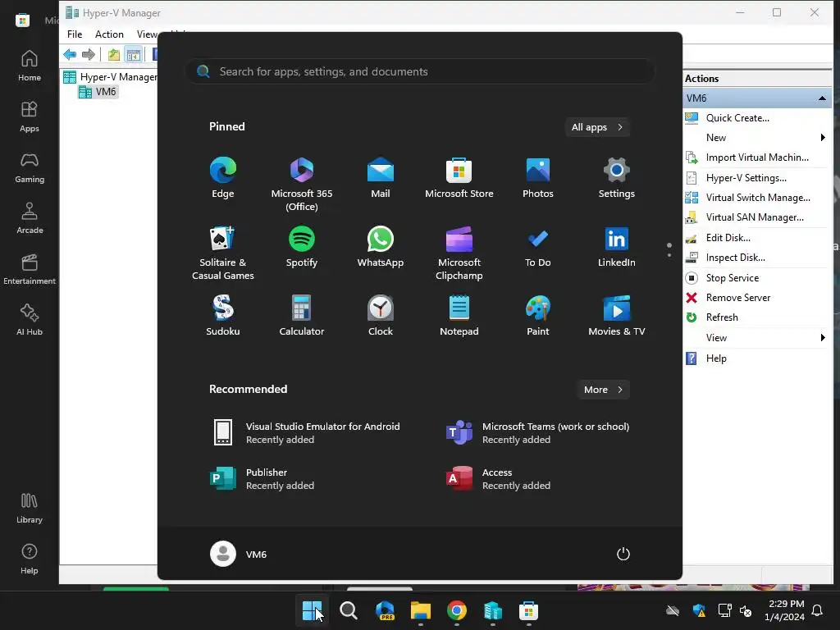This screenshot has height=630, width=840.
Task: Open the Paint app
Action: click(538, 316)
